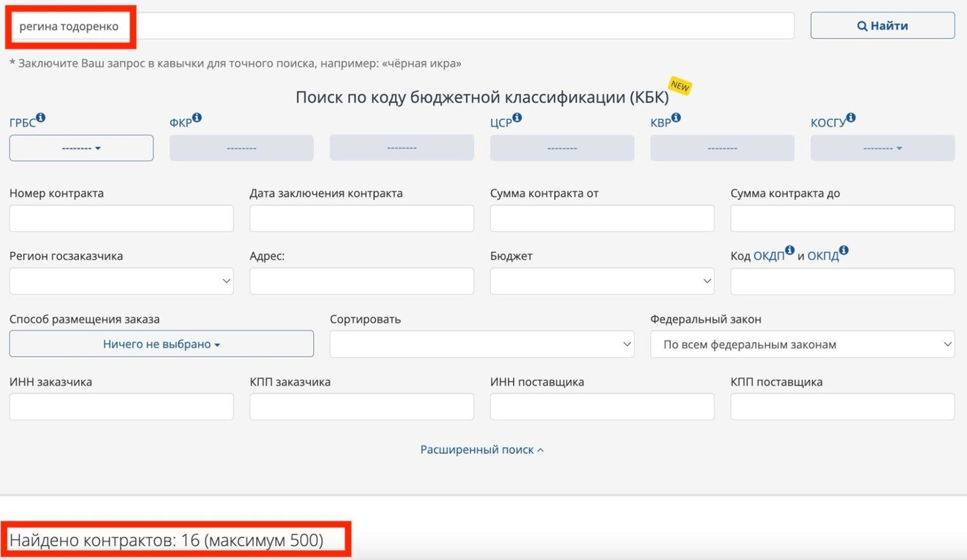Open the КВР label link

click(661, 123)
